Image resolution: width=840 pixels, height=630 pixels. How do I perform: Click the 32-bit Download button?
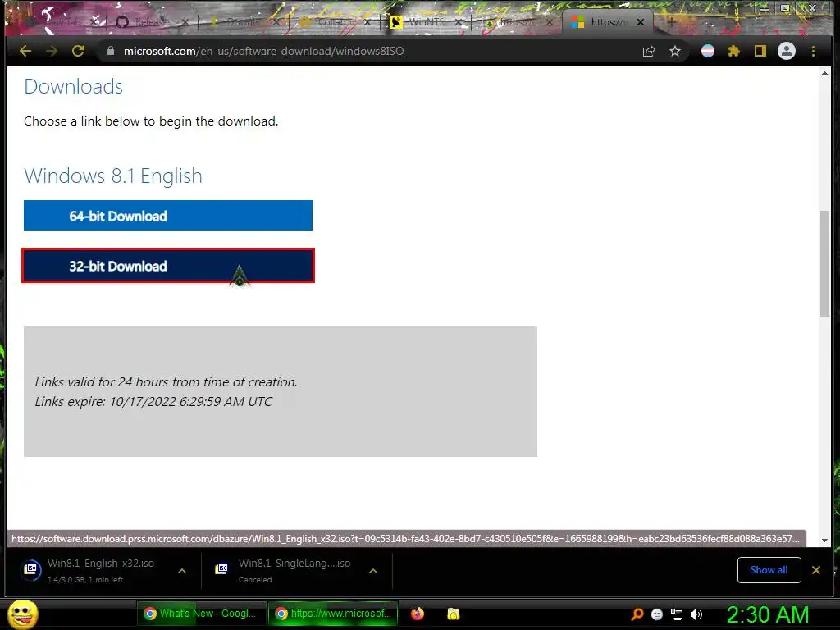click(x=167, y=266)
